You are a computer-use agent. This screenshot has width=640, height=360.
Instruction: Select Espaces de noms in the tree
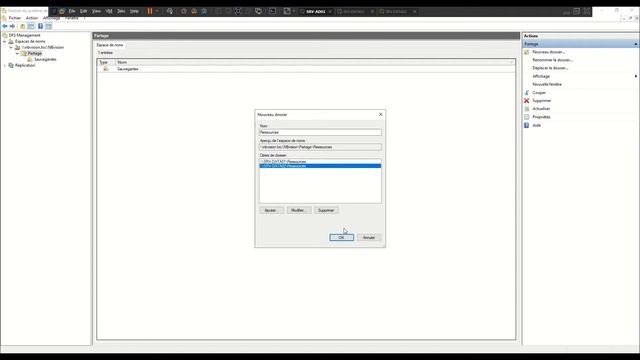[30, 41]
